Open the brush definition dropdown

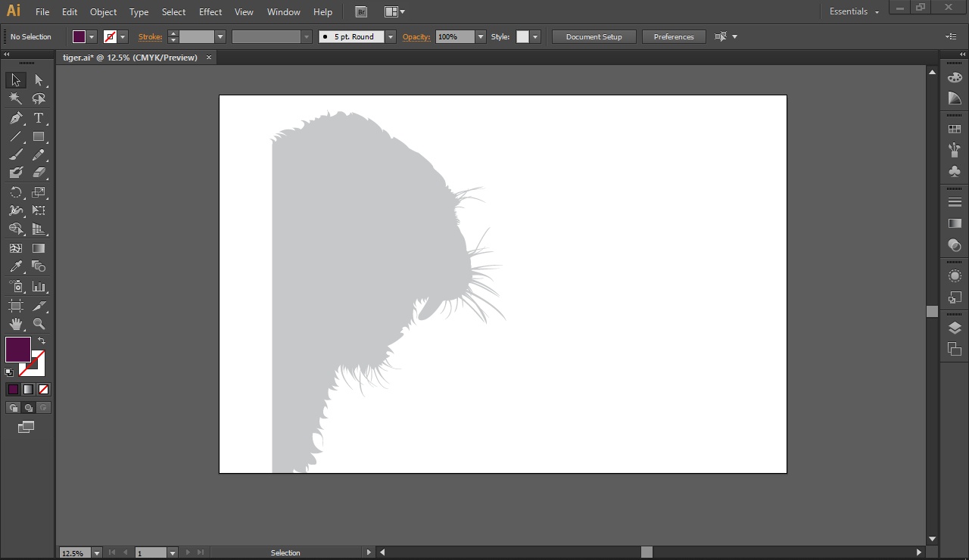pos(391,36)
